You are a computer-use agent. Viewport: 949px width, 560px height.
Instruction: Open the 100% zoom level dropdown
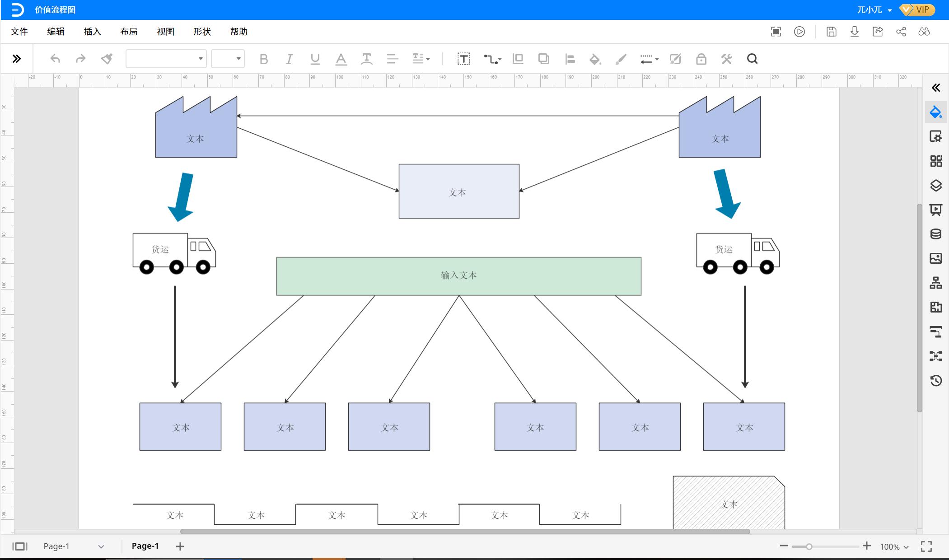pyautogui.click(x=894, y=546)
